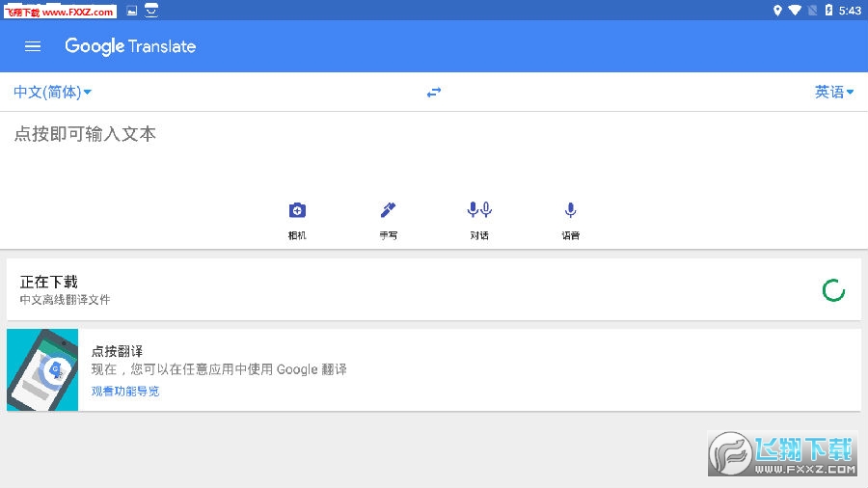The width and height of the screenshot is (868, 488).
Task: Select the 正在下载 download card title
Action: coord(49,283)
